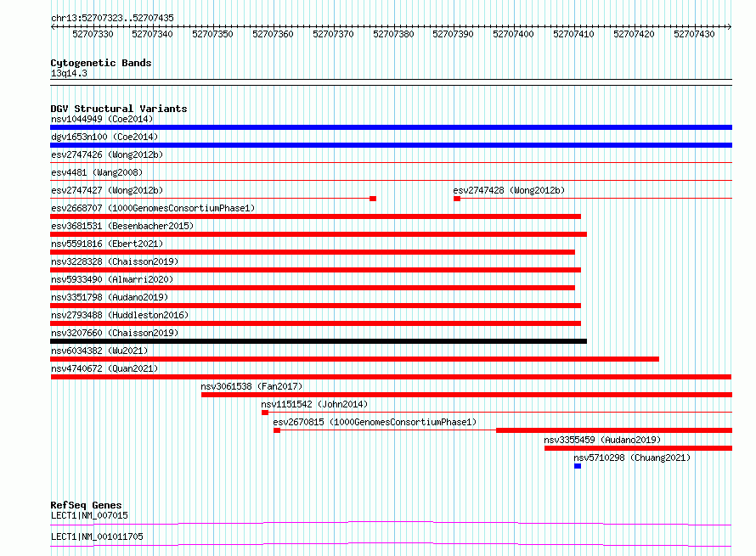The image size is (756, 556).
Task: Open esv2747428 (Wong2012b) variant label
Action: point(509,190)
